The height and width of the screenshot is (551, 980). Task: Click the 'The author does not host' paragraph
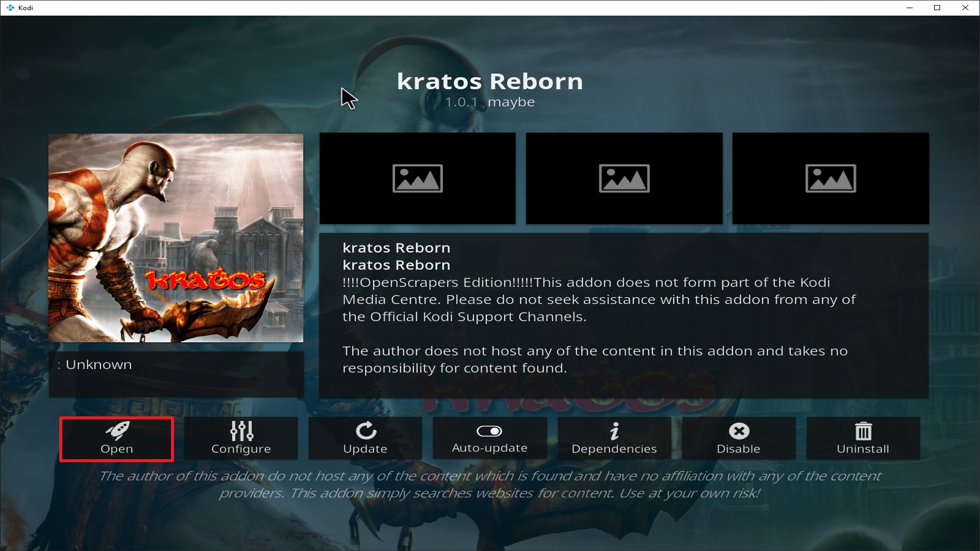pyautogui.click(x=595, y=360)
